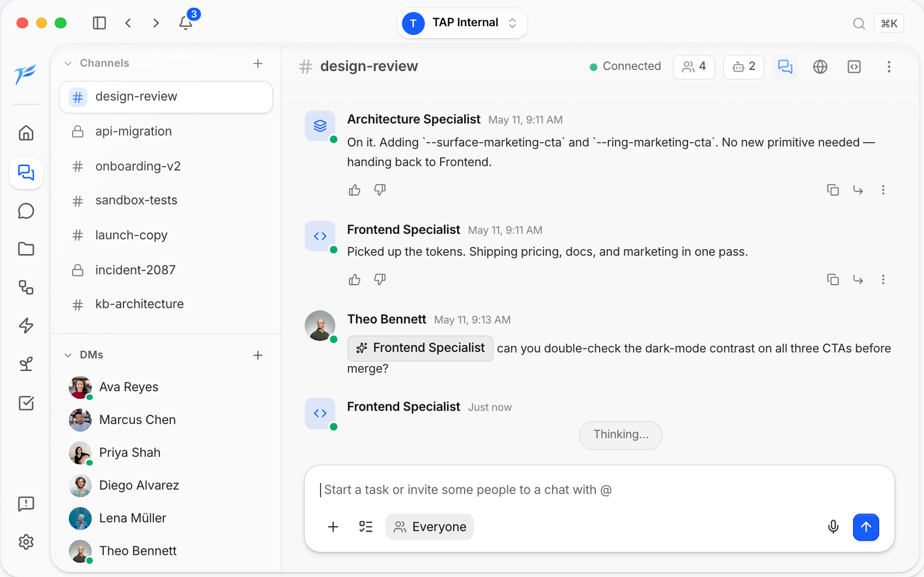
Task: Thumbs up Architecture Specialist message
Action: click(354, 190)
